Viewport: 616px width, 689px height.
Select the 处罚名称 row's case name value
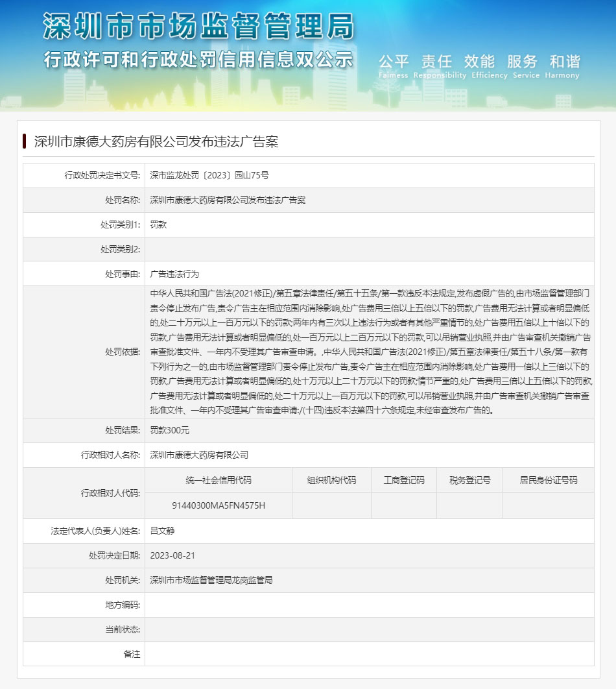point(228,200)
